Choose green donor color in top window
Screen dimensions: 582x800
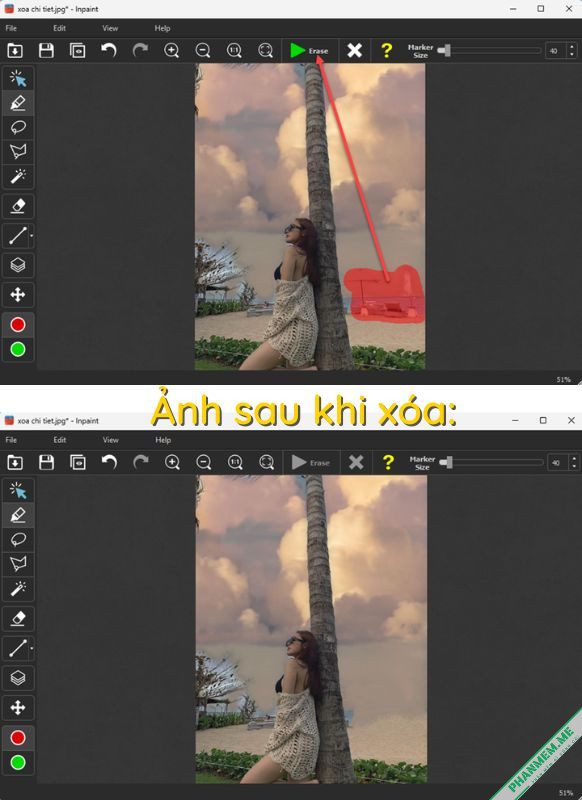point(18,349)
